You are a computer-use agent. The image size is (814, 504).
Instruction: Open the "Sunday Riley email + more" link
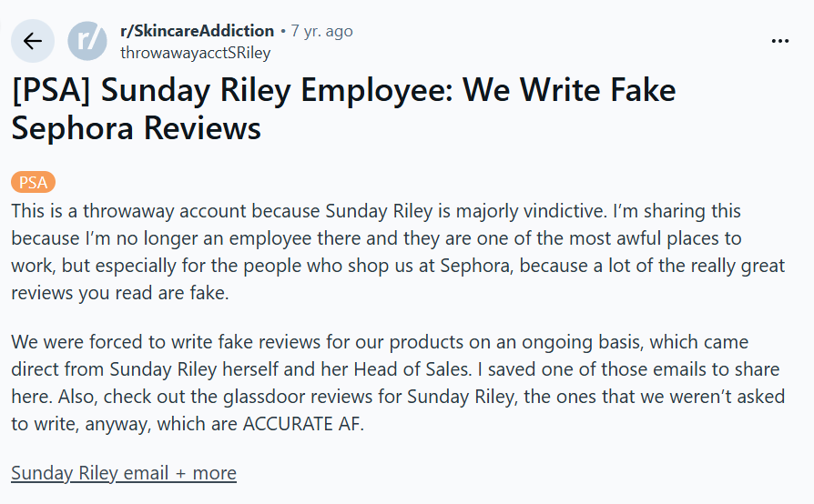click(124, 473)
